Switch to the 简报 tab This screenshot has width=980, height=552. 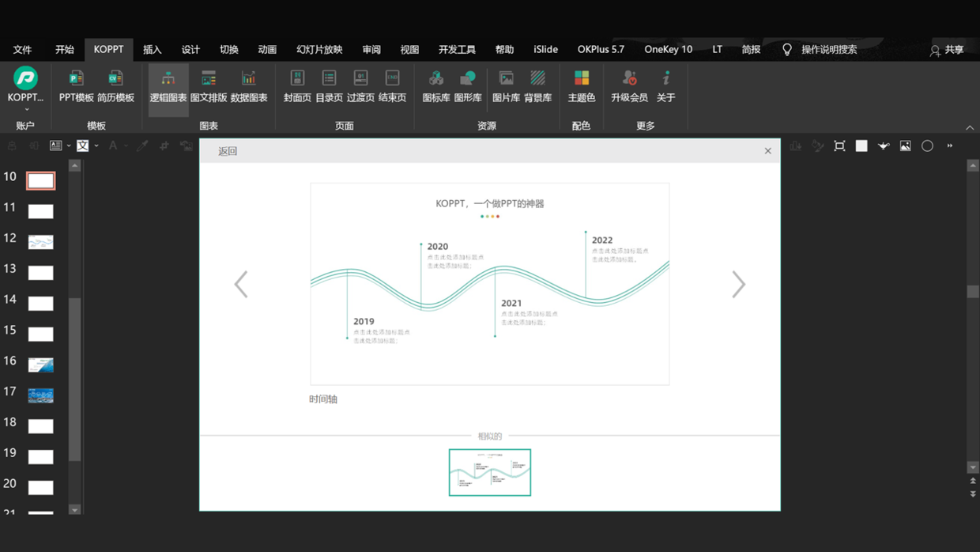[x=751, y=50]
